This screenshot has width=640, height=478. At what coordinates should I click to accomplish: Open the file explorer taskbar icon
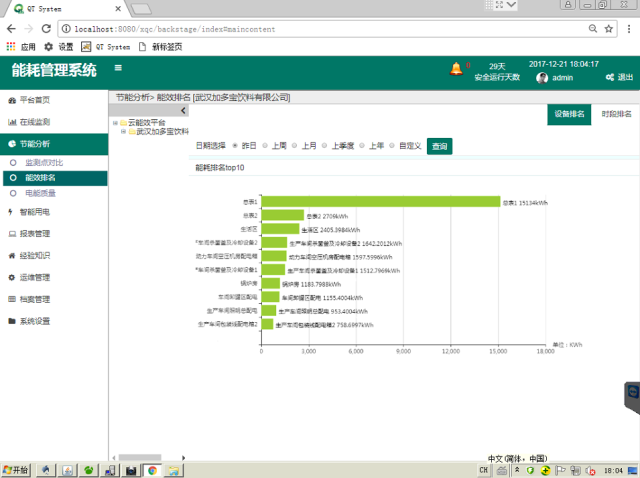(x=173, y=471)
